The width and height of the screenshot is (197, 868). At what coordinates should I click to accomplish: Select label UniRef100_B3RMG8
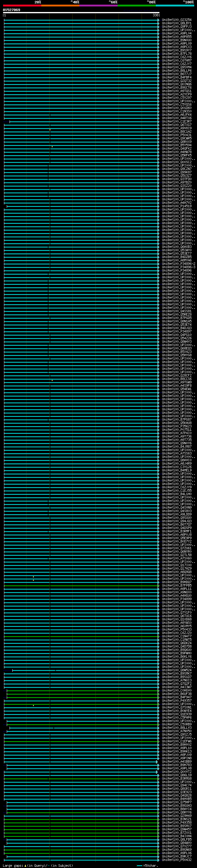click(177, 779)
